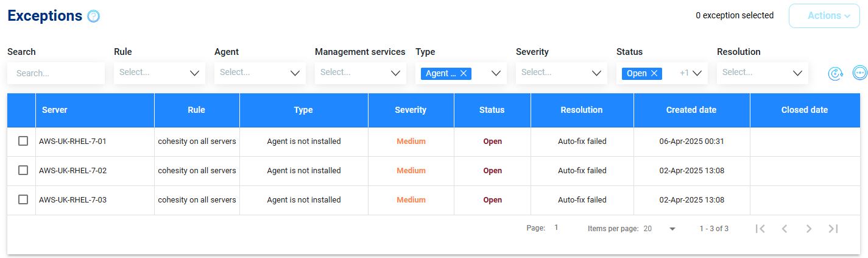
Task: Select checkbox for AWS-UK-RHEL-7-01
Action: [x=23, y=141]
